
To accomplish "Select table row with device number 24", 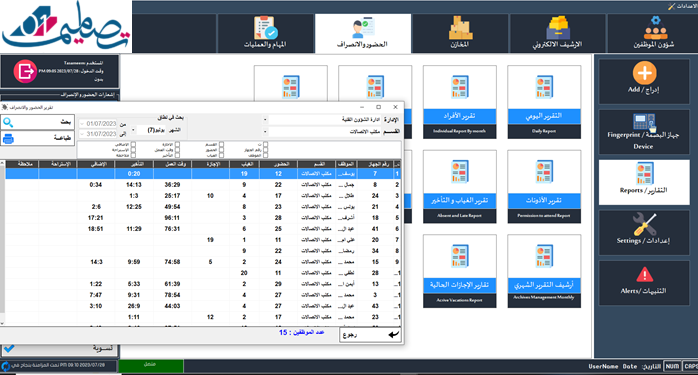I will coord(203,196).
